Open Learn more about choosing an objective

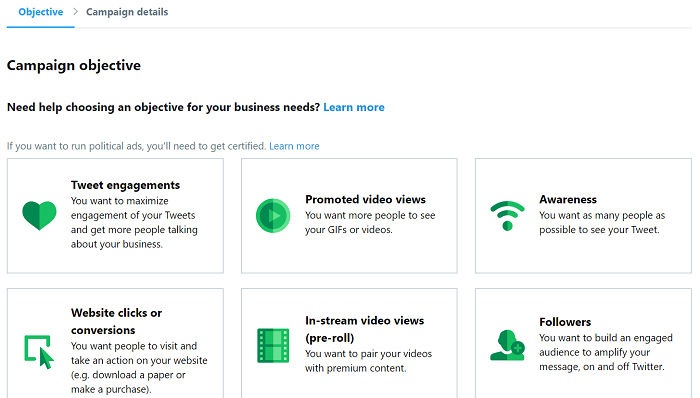(354, 107)
